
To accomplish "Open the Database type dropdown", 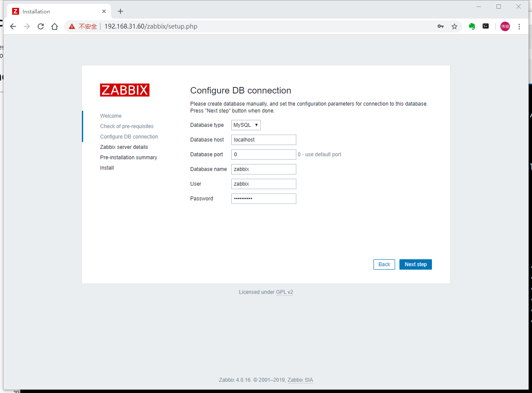I will click(x=246, y=125).
